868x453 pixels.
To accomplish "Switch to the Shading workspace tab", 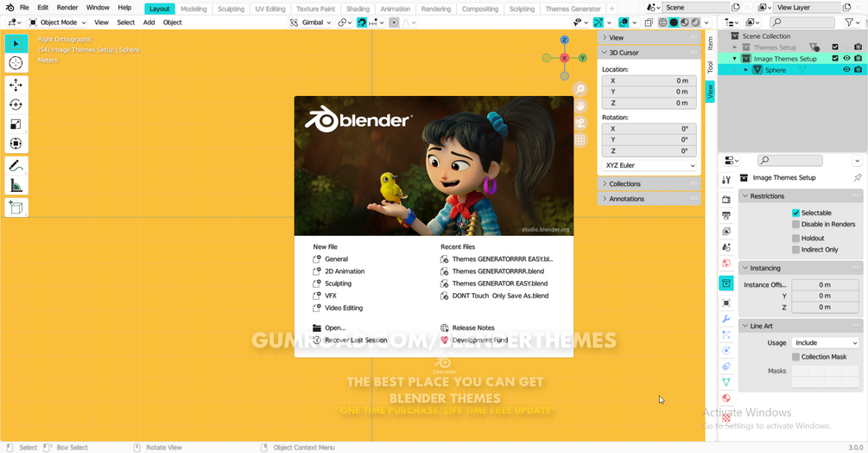I will (358, 9).
